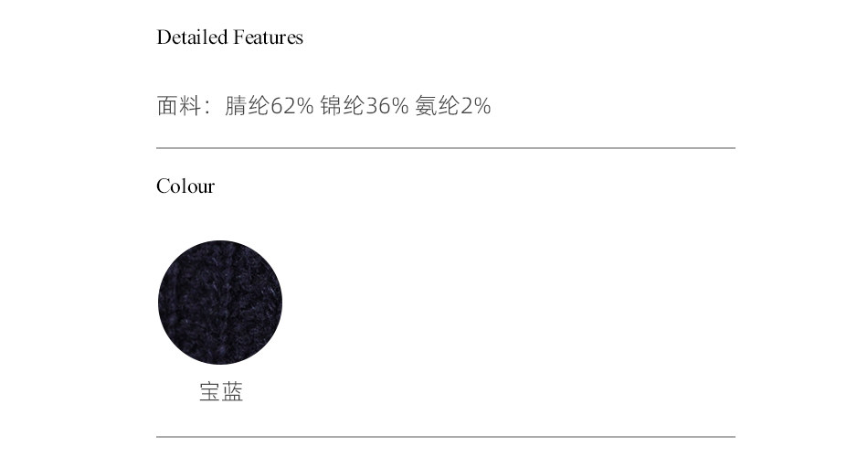Click the 2% percentage value
The width and height of the screenshot is (868, 468).
476,106
